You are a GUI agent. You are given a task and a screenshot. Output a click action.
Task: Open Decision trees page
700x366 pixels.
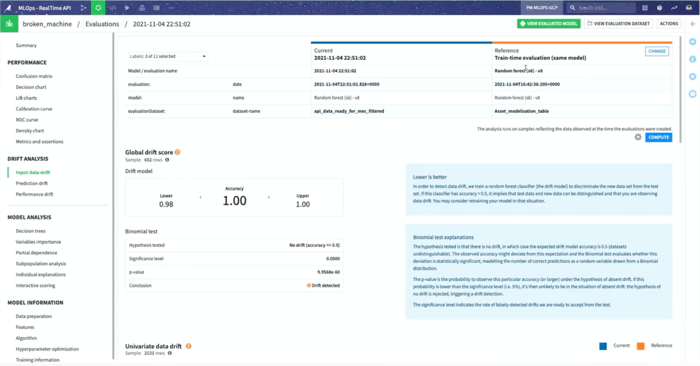(31, 231)
